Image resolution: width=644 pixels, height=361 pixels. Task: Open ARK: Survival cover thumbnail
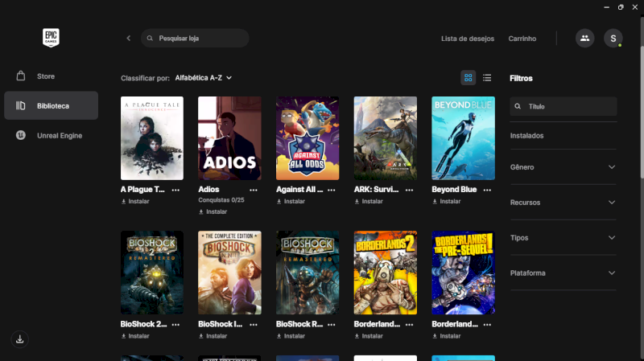(386, 138)
